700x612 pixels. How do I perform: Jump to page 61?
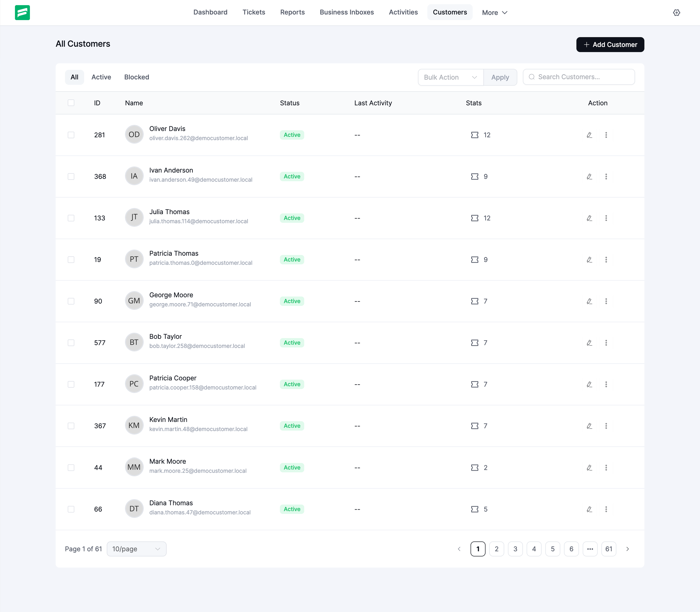pyautogui.click(x=608, y=549)
